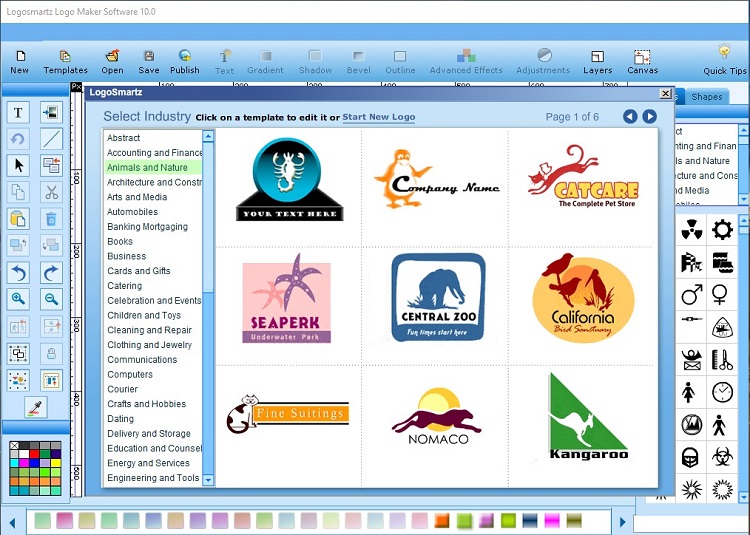Click the zoom in magnifier

tap(18, 299)
